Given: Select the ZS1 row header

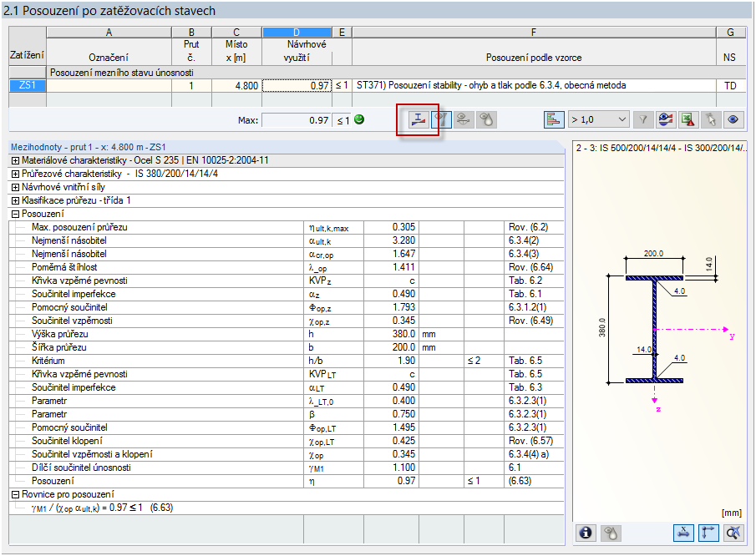Looking at the screenshot, I should (28, 86).
